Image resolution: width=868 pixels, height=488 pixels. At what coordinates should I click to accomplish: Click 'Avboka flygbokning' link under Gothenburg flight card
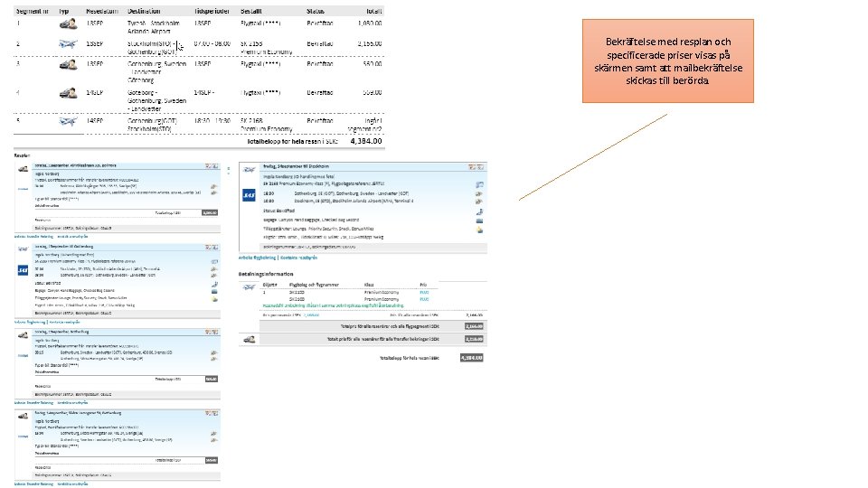(30, 322)
